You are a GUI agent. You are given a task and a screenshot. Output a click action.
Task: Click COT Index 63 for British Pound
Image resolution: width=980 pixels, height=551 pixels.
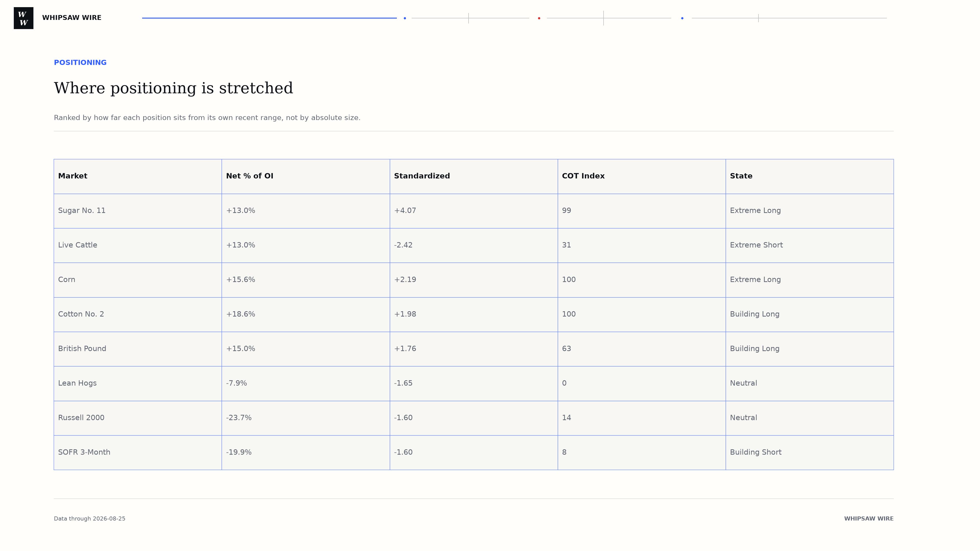click(567, 349)
